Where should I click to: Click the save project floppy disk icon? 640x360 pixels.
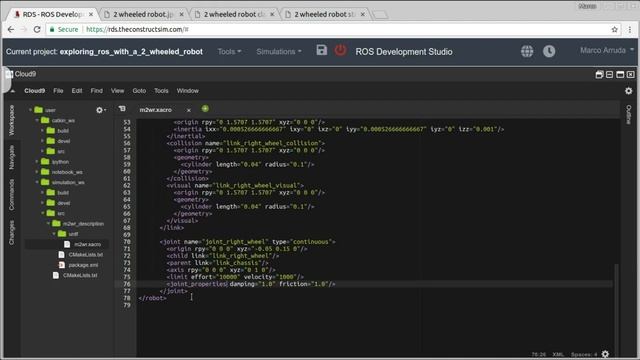click(322, 50)
